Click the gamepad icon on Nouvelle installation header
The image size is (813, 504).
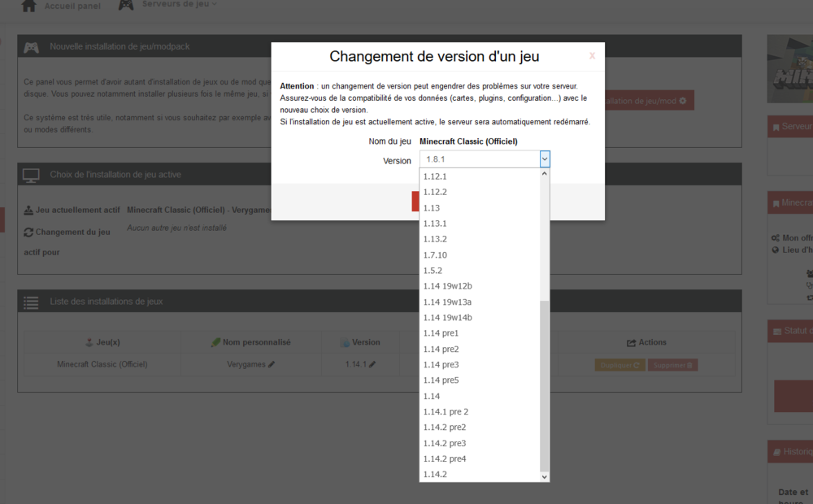coord(32,46)
